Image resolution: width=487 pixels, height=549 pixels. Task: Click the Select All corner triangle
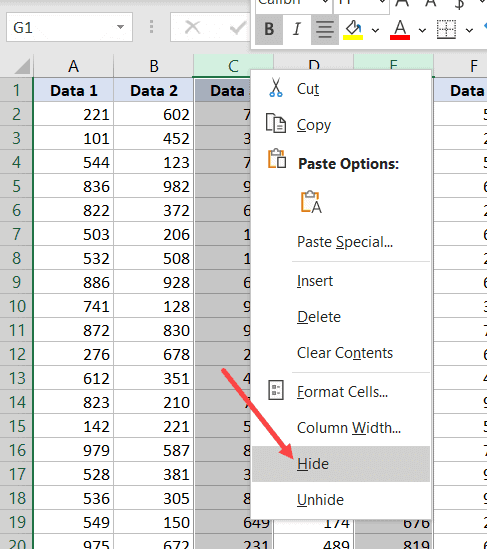coord(22,66)
